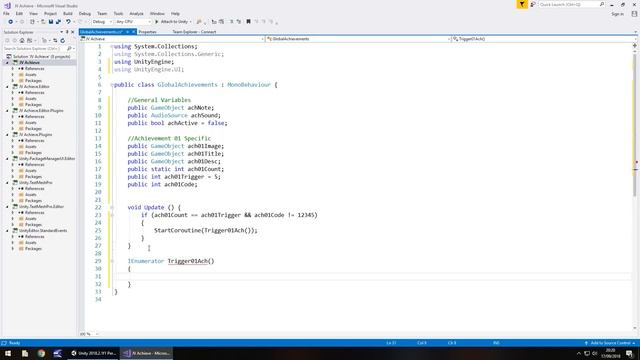Viewport: 640px width, 360px height.
Task: Click the StartCoroutine(Trigger01Ach()) code line
Action: (x=206, y=231)
